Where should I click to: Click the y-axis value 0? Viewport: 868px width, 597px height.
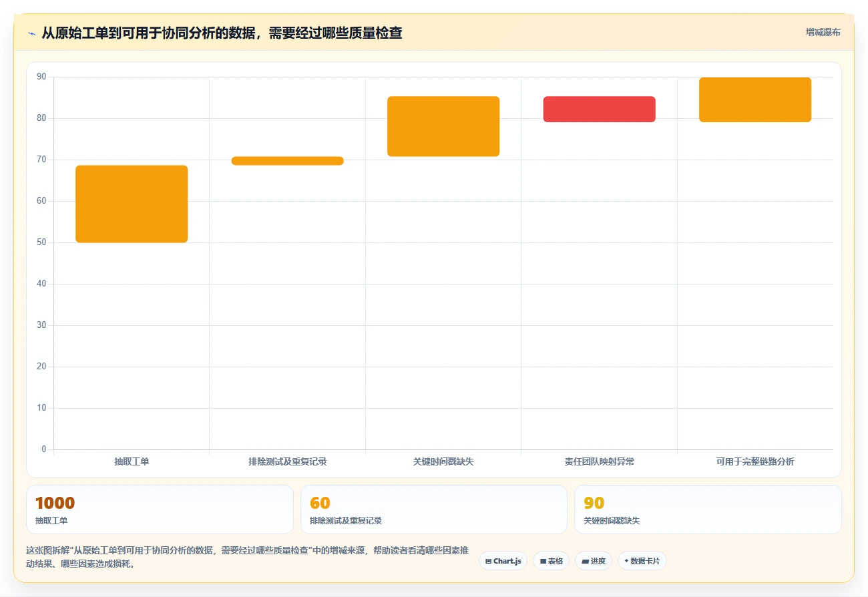coord(44,449)
